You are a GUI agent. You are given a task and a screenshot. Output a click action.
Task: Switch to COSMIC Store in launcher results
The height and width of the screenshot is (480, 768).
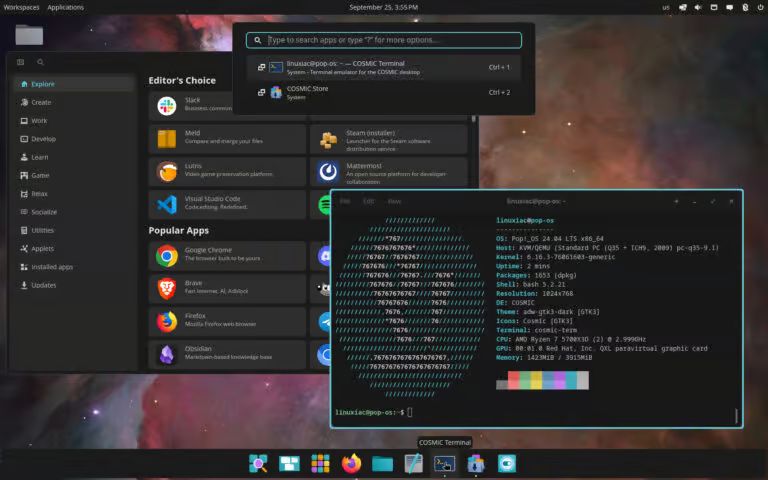(384, 93)
